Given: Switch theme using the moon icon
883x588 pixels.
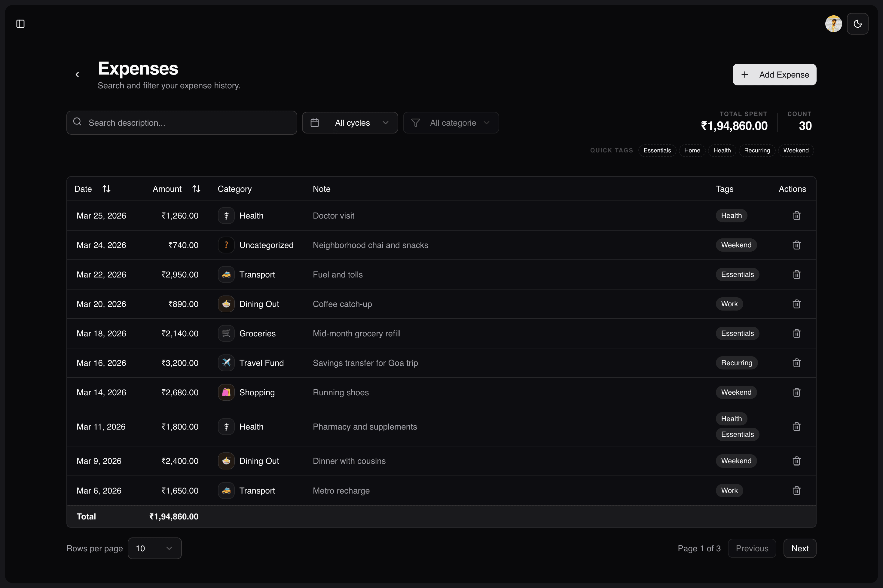Looking at the screenshot, I should pos(857,24).
